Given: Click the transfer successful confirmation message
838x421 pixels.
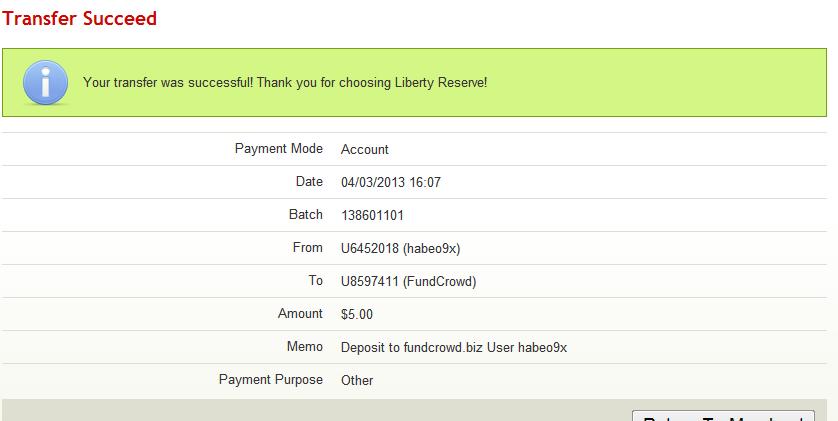Looking at the screenshot, I should pos(285,82).
